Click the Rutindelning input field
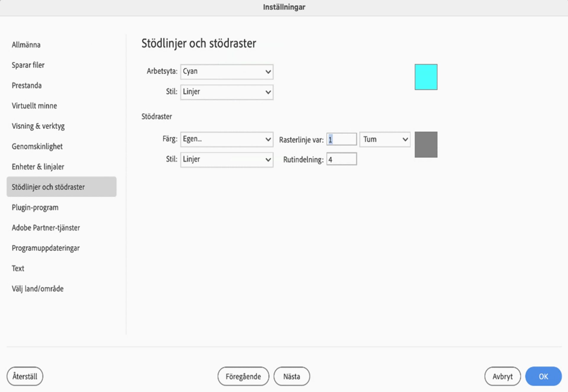Screen dimensions: 568x392 click(x=341, y=159)
